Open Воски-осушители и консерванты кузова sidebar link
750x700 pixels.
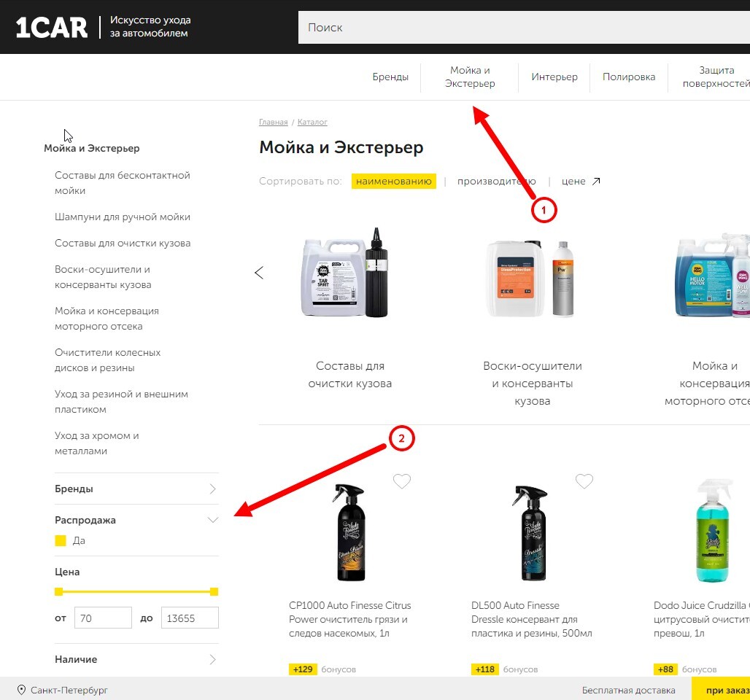[103, 277]
